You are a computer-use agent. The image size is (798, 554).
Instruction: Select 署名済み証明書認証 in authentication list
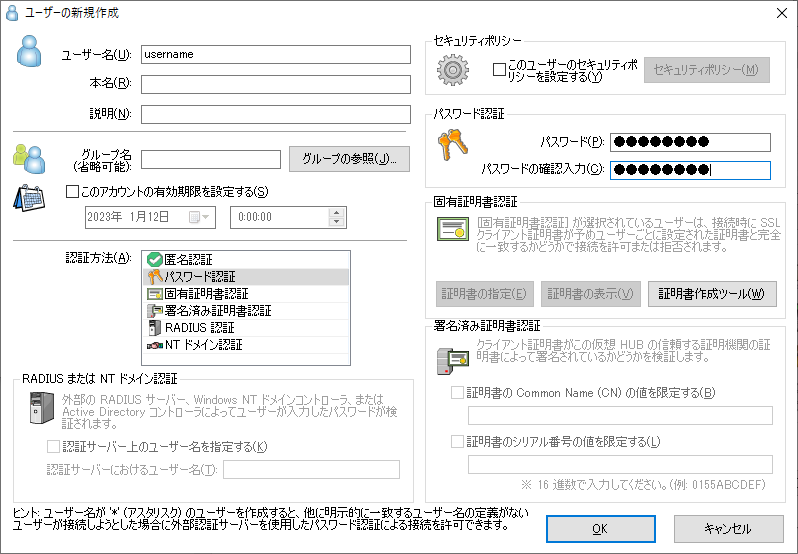point(246,311)
